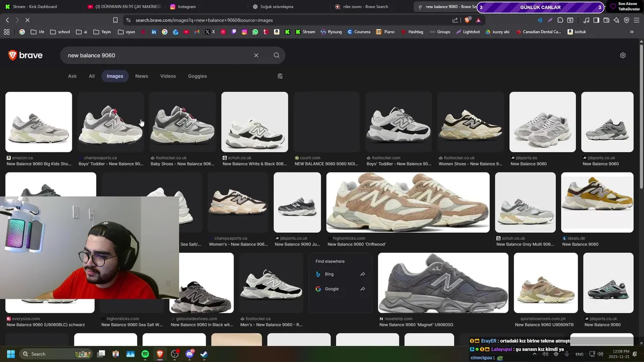Open Spotify from the taskbar
Viewport: 644px width, 362px height.
[145, 354]
